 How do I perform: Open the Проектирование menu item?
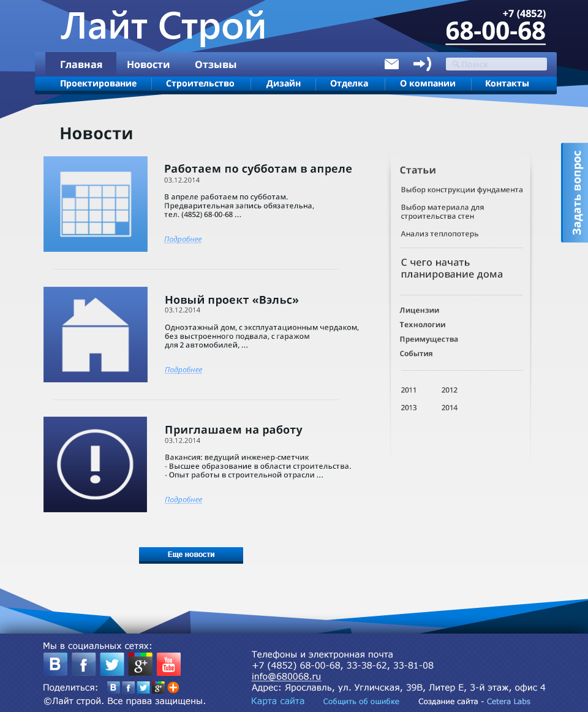tap(98, 84)
